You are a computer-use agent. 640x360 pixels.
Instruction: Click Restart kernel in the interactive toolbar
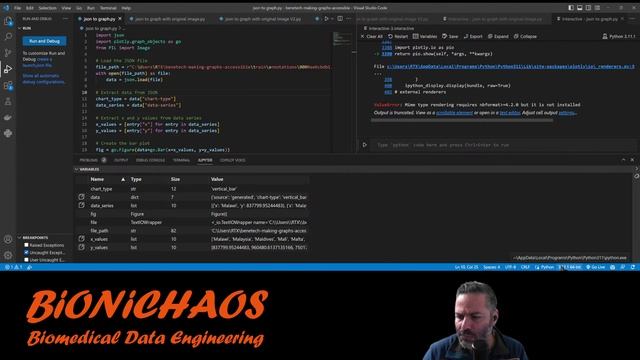398,36
